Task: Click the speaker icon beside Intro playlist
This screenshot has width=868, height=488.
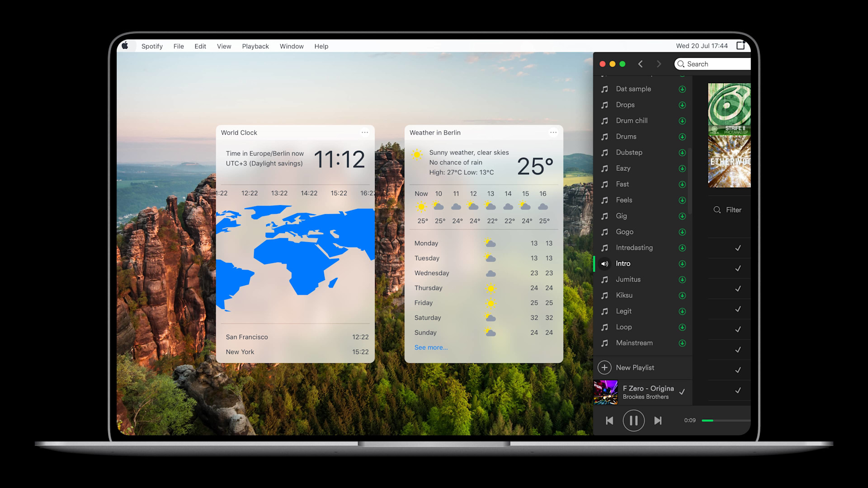Action: click(604, 264)
